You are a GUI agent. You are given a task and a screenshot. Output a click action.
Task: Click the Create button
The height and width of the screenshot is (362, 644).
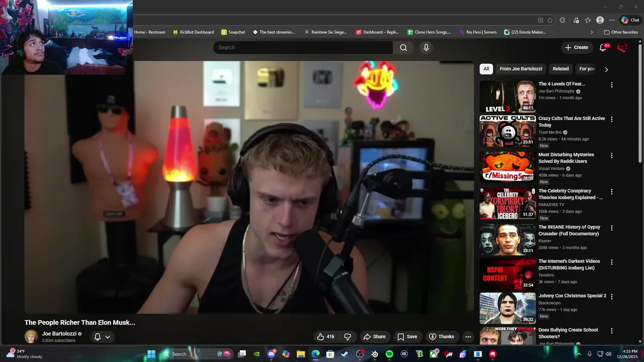576,47
